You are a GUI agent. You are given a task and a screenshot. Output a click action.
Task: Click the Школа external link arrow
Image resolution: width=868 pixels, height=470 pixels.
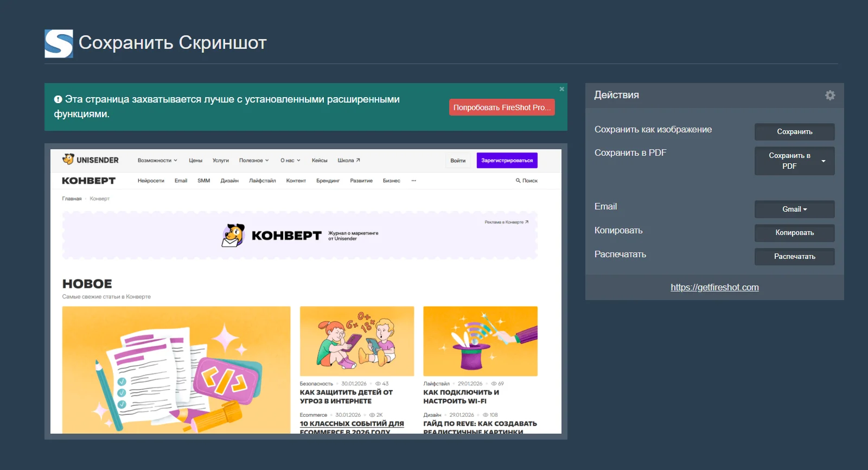tap(358, 160)
